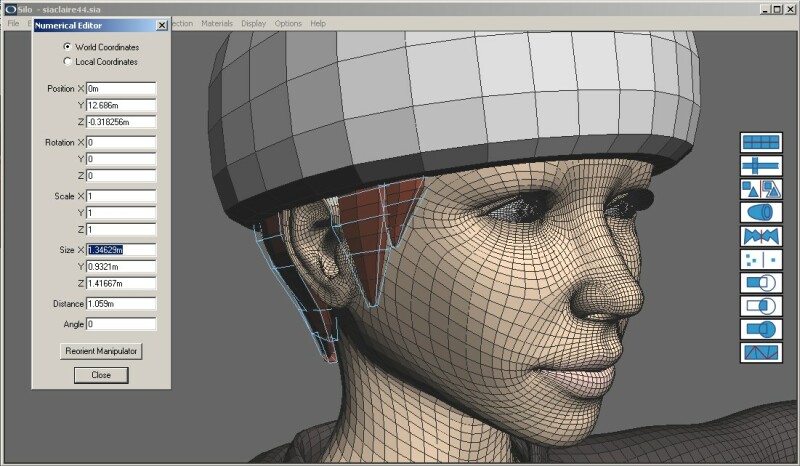
Task: Click the square-with-outlined-circle boolean icon
Action: (760, 283)
